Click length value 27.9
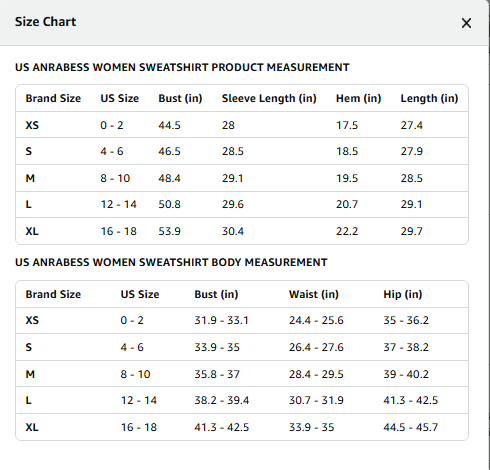 pos(412,151)
